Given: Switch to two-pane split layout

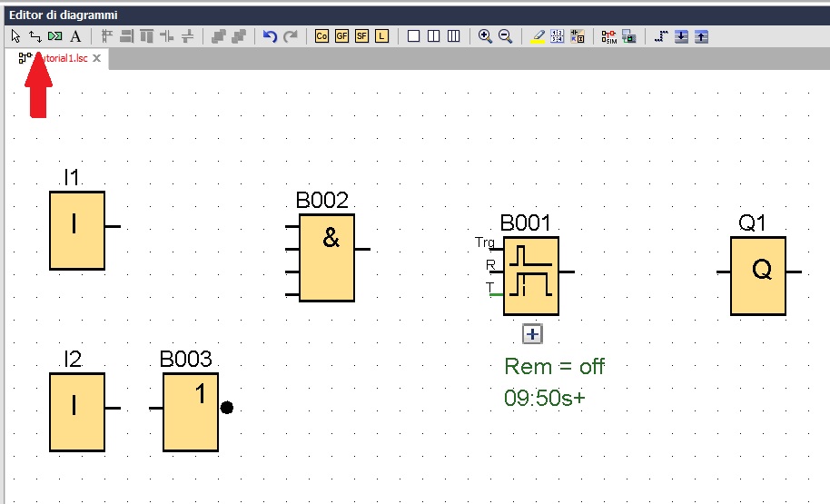Looking at the screenshot, I should pos(433,36).
